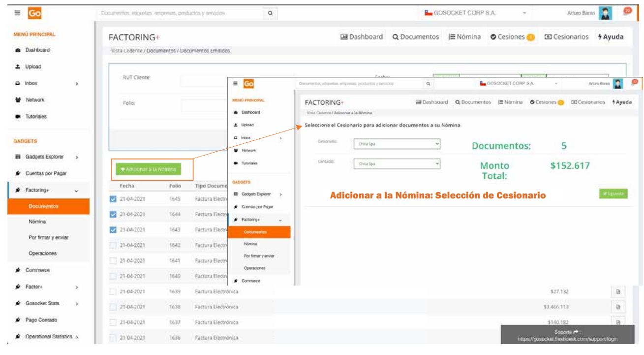644x355 pixels.
Task: Click green Siguiente button in inset window
Action: [613, 194]
